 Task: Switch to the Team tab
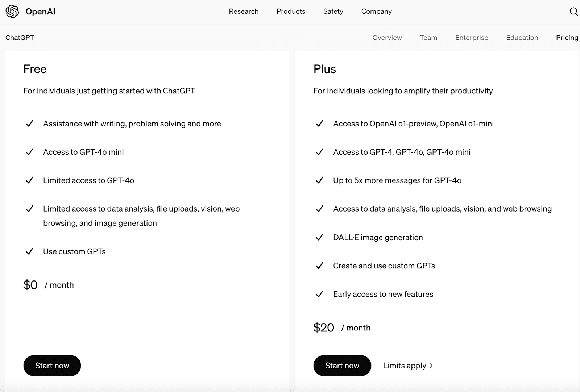tap(428, 38)
